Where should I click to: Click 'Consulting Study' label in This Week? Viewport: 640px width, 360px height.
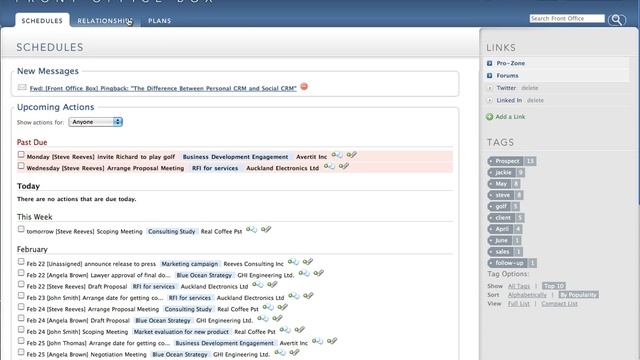point(171,231)
